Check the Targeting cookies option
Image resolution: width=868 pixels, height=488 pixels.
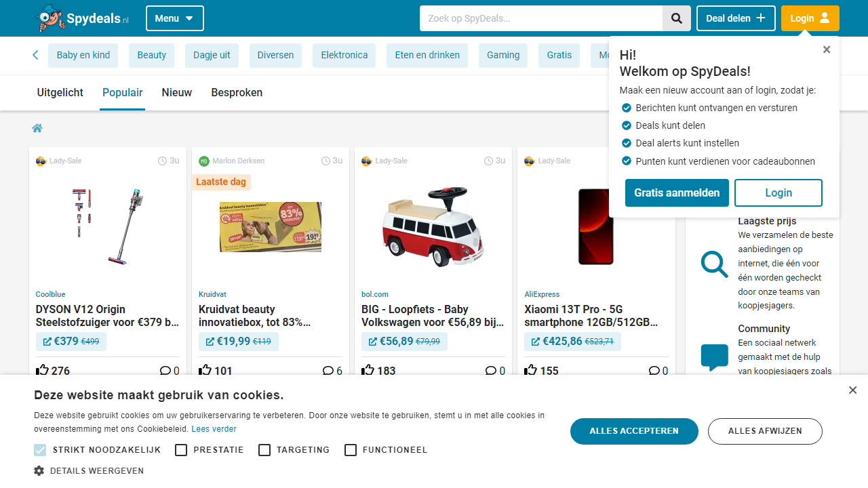click(x=264, y=449)
